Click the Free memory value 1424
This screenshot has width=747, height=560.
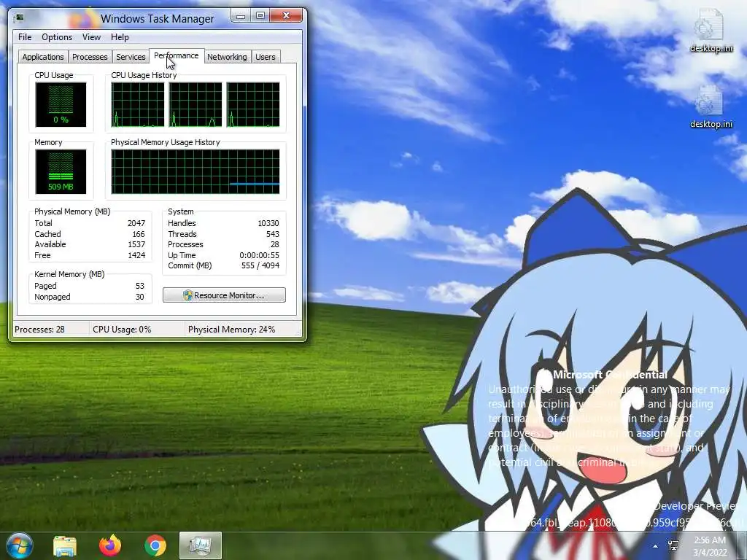[x=136, y=255]
